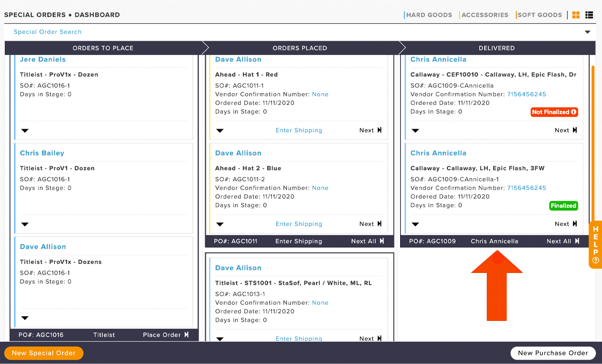Click green Finalized badge
The width and height of the screenshot is (602, 364).
tap(563, 206)
